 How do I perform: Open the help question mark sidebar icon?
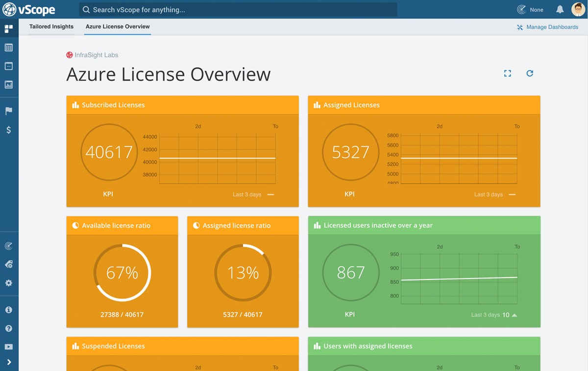pos(8,328)
